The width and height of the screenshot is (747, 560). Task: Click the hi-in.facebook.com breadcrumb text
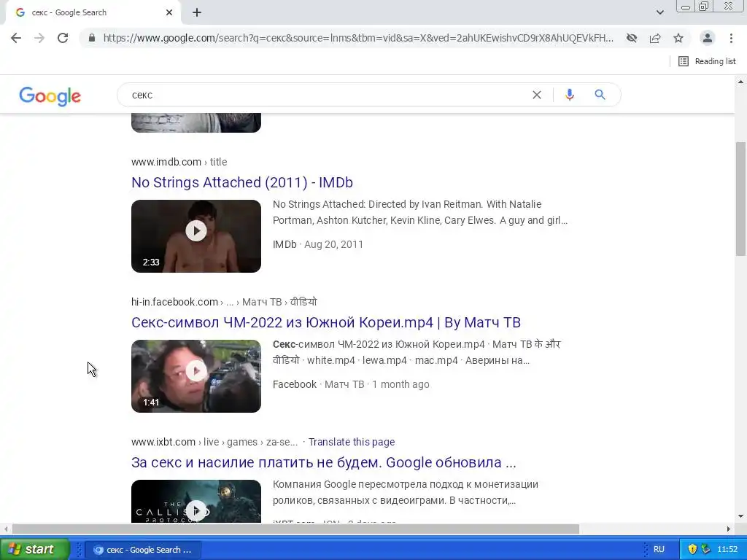pos(175,302)
